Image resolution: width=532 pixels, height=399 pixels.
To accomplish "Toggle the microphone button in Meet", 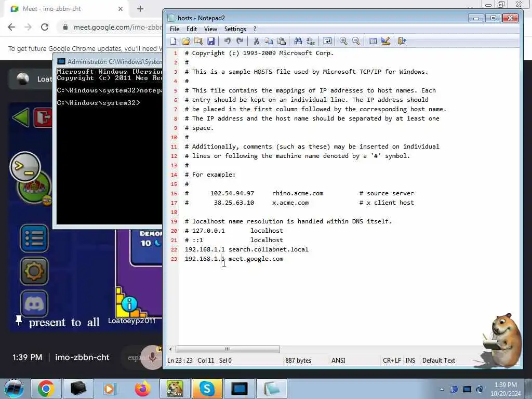I will click(152, 357).
